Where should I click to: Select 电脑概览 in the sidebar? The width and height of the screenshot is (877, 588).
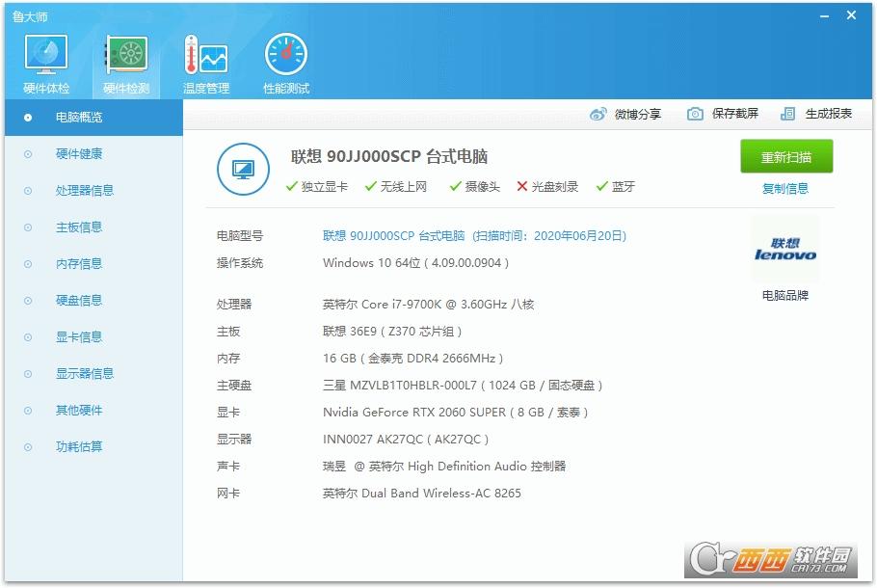79,118
